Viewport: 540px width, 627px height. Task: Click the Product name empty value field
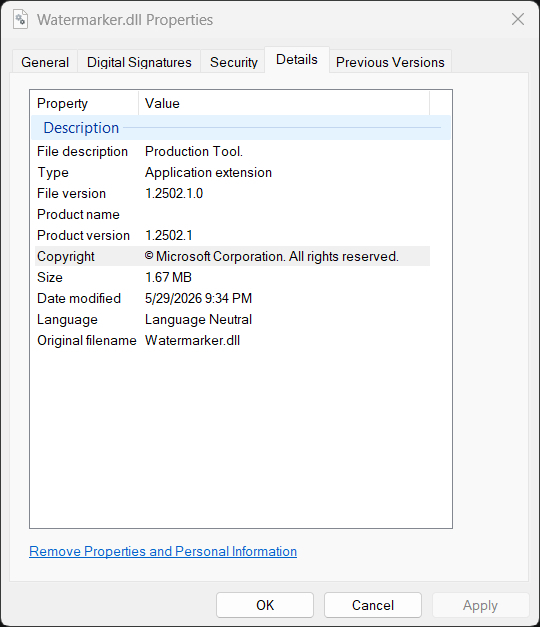(284, 215)
